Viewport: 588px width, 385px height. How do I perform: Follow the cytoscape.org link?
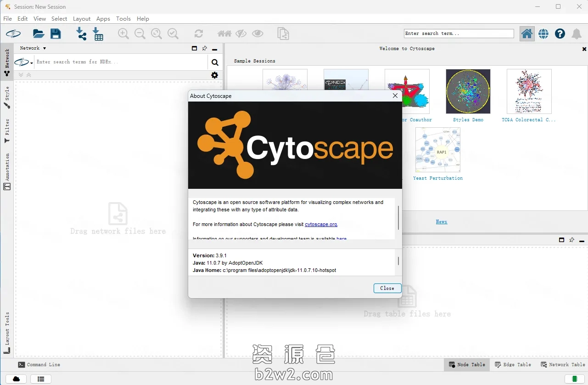(321, 224)
